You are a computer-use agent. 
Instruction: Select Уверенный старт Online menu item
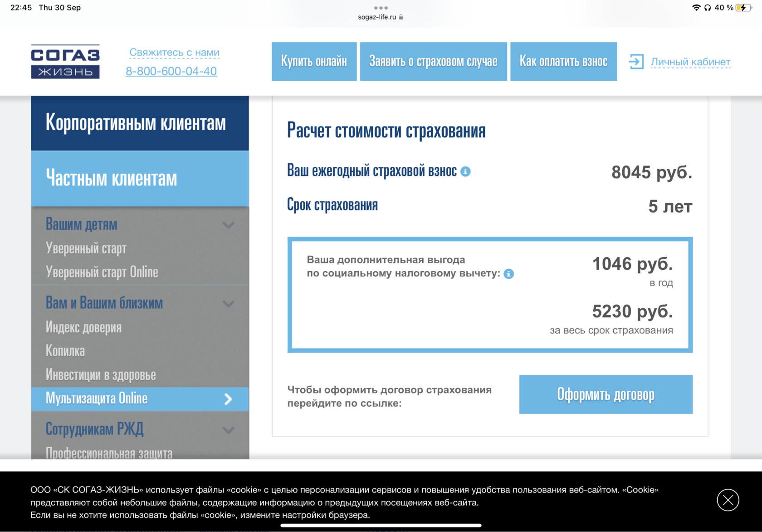tap(102, 272)
